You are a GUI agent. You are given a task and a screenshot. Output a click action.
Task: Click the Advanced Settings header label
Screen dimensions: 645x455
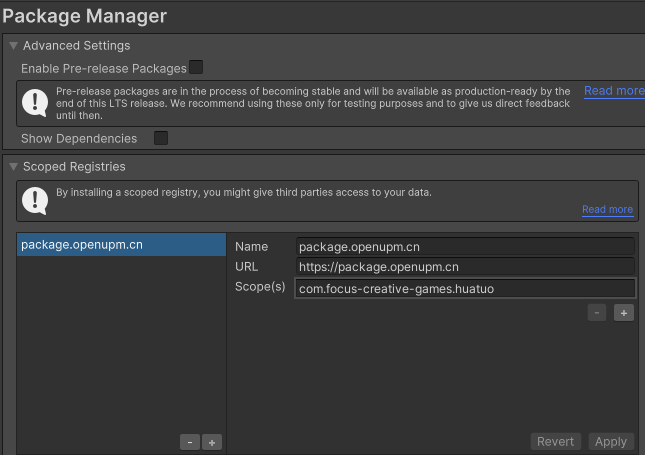click(x=76, y=46)
